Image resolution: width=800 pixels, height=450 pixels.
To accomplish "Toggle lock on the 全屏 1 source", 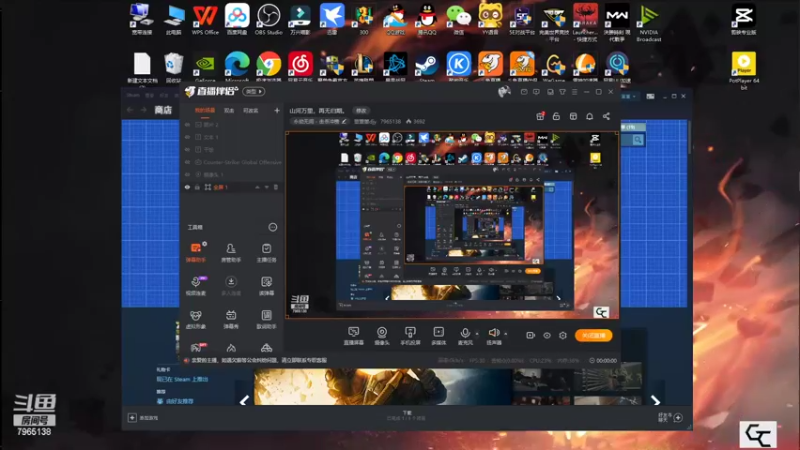I will coord(197,187).
